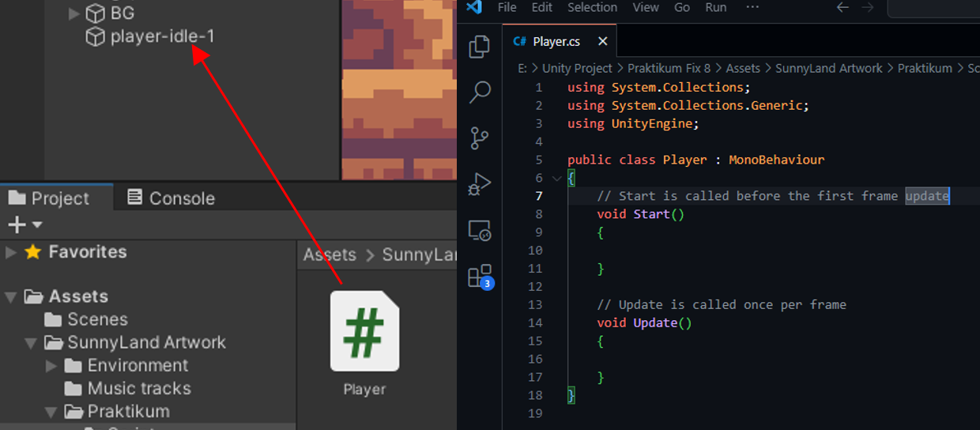Click MonoBehaviour in the class declaration
Screen dimensions: 980x430
click(x=776, y=160)
